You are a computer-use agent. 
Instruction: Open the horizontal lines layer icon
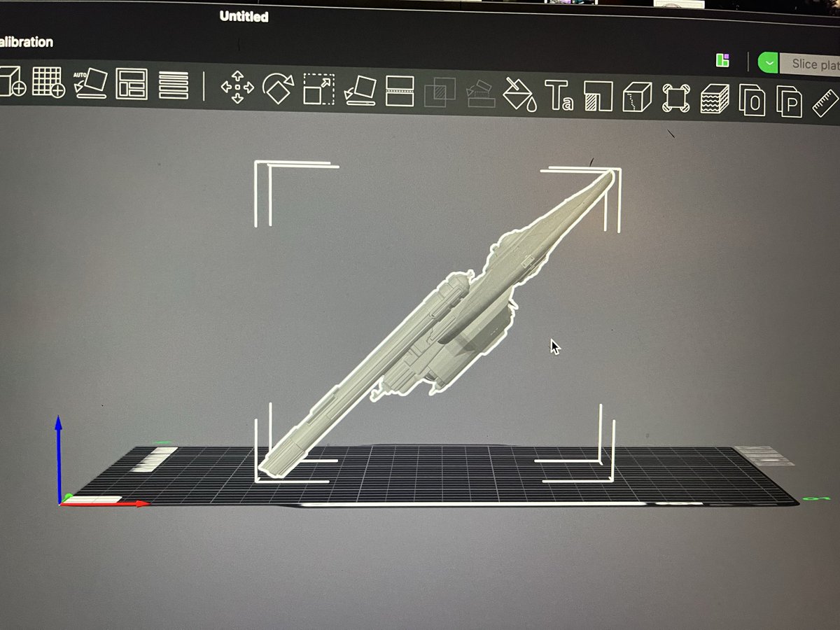174,85
